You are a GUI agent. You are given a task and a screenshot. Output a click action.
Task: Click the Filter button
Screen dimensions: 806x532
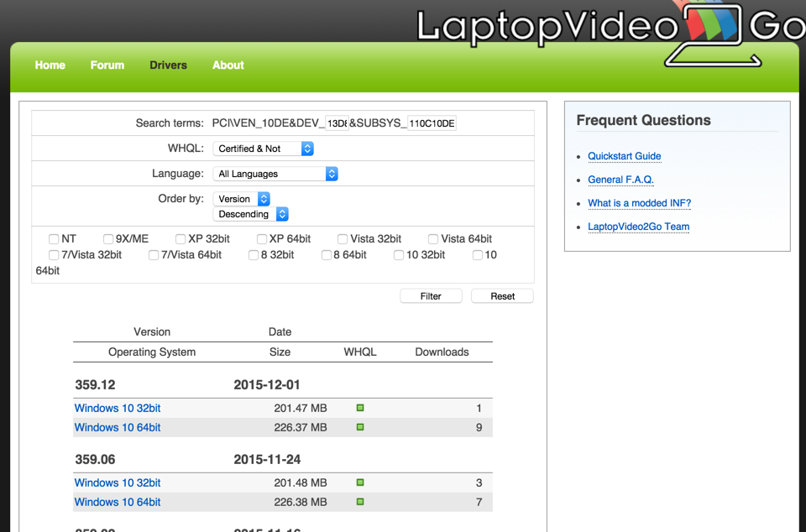(431, 296)
